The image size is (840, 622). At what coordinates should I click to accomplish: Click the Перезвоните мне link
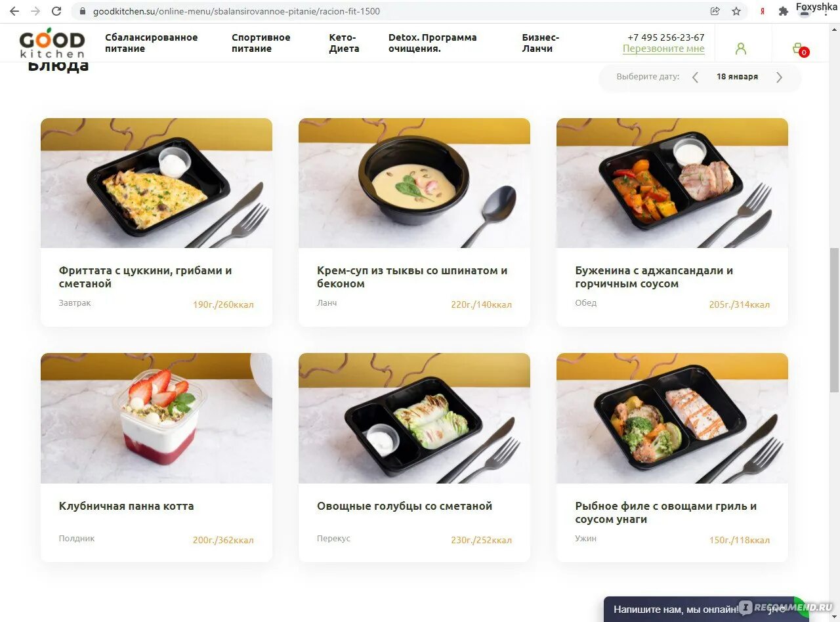[663, 49]
